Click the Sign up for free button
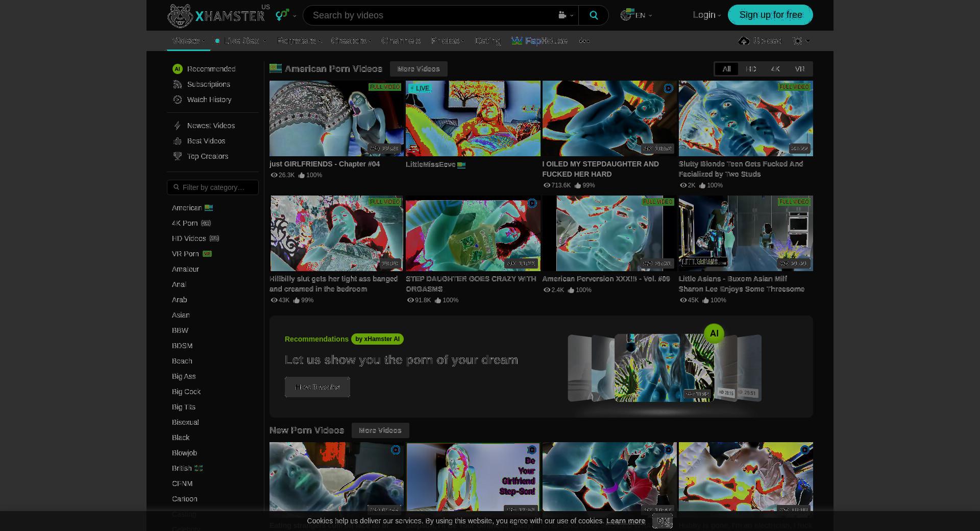Viewport: 980px width, 531px height. (770, 15)
